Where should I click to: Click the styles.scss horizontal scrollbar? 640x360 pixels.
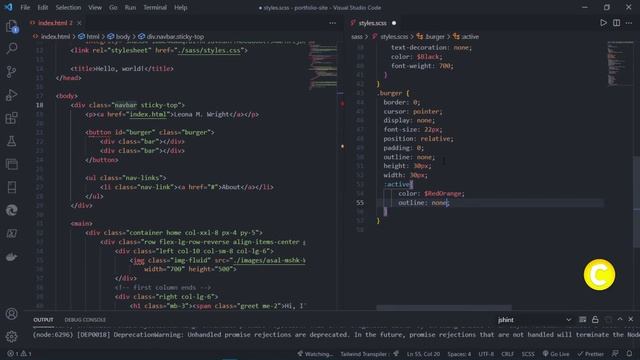tap(444, 307)
